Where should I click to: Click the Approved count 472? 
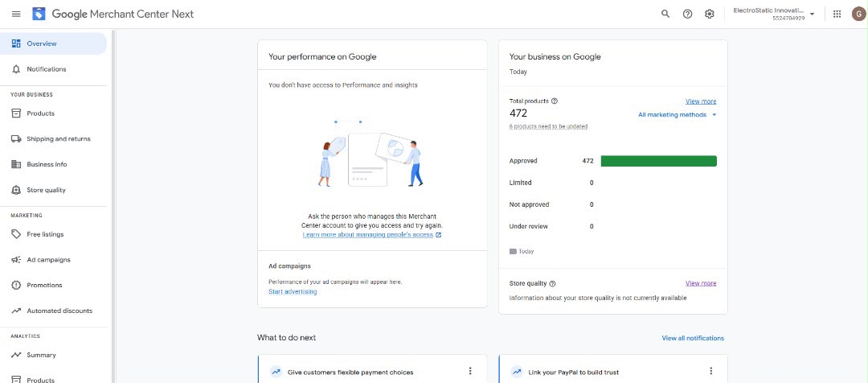click(x=588, y=161)
